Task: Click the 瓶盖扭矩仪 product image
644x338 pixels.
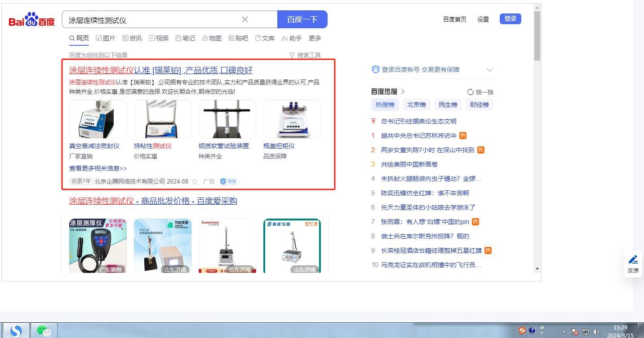Action: pos(292,119)
